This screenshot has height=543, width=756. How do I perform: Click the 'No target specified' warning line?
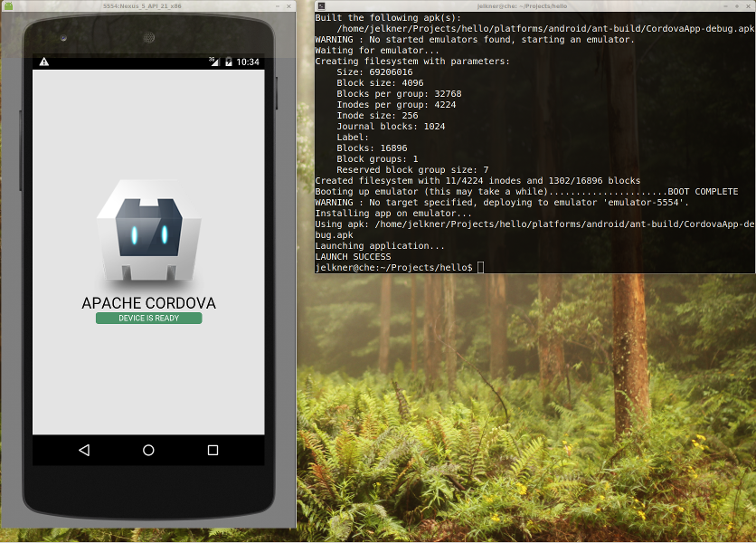(502, 202)
